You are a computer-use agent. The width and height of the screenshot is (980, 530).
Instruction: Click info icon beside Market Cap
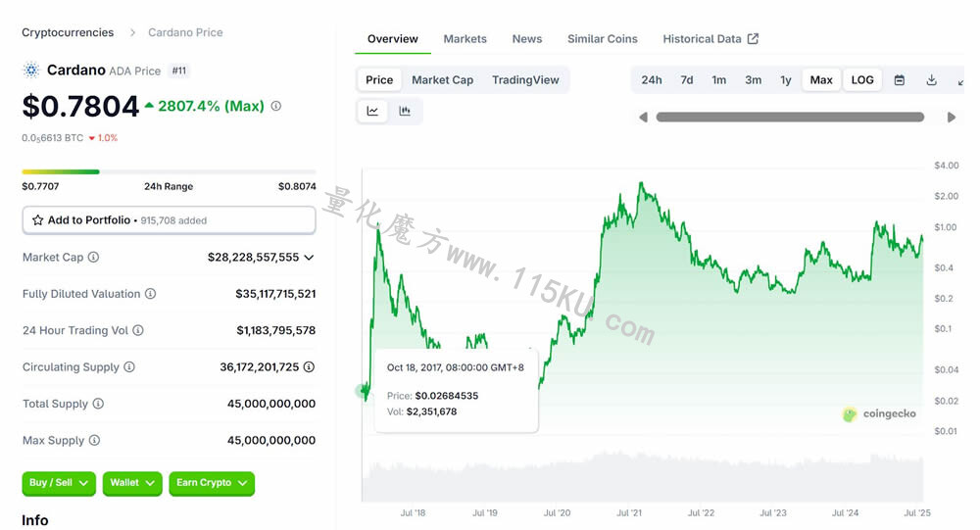pyautogui.click(x=93, y=257)
